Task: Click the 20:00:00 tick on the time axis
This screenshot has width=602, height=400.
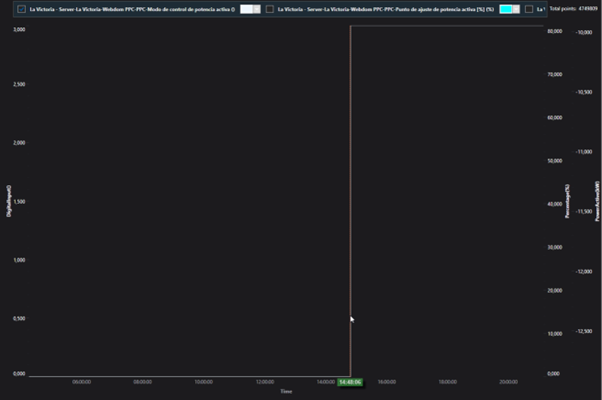Action: (x=508, y=381)
